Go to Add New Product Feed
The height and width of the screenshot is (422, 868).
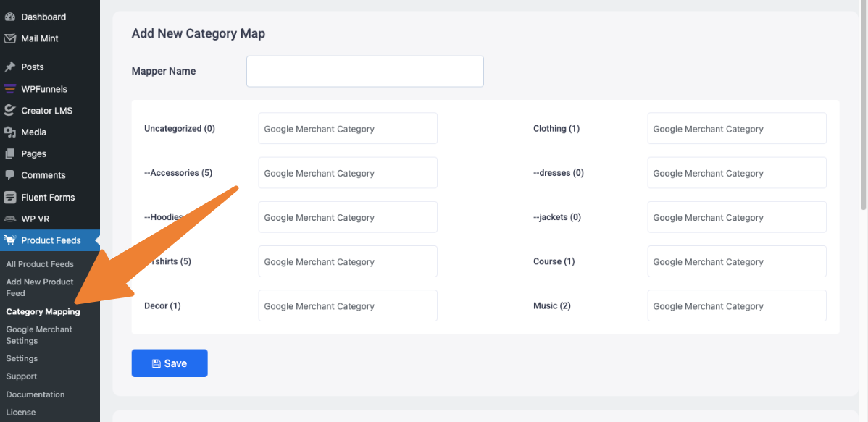point(40,287)
